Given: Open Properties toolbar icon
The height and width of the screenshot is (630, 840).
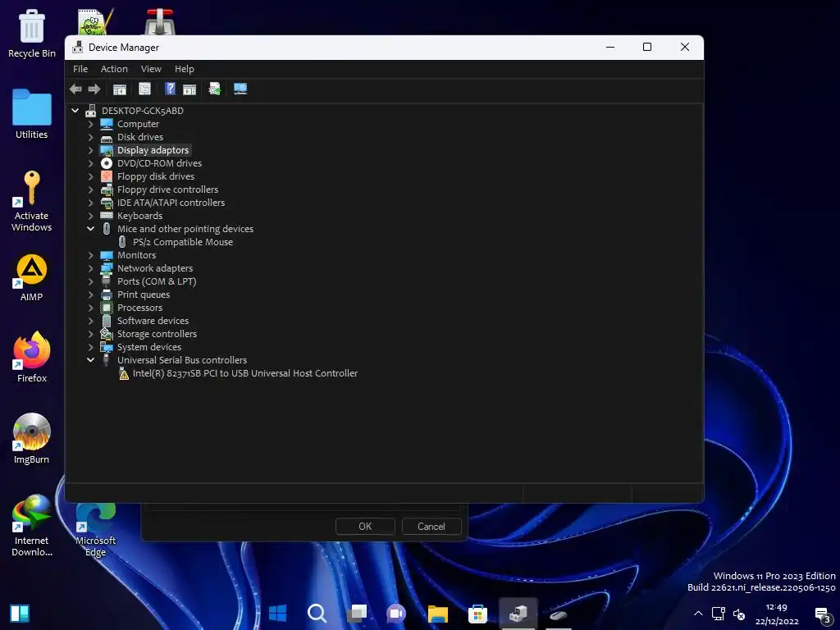Looking at the screenshot, I should point(144,89).
